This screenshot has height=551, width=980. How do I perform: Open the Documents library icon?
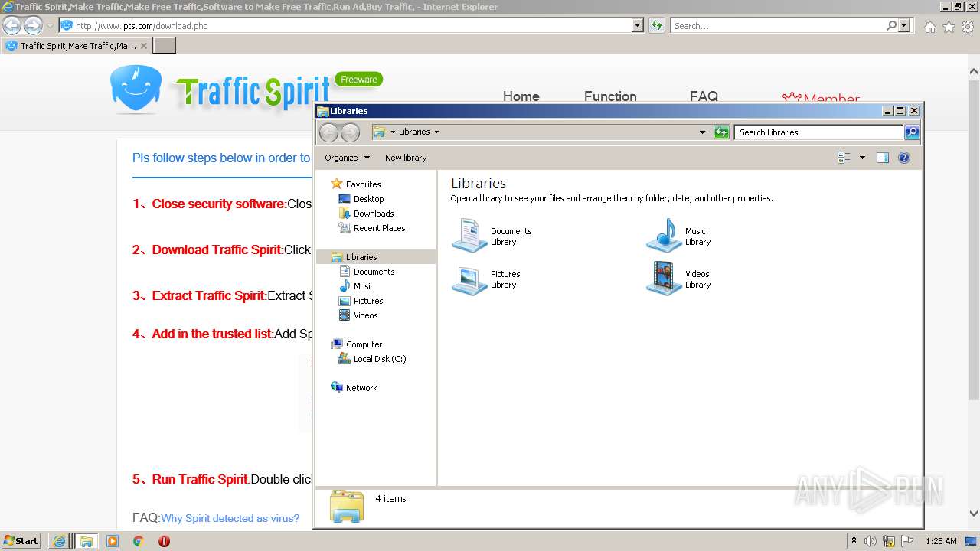coord(469,236)
